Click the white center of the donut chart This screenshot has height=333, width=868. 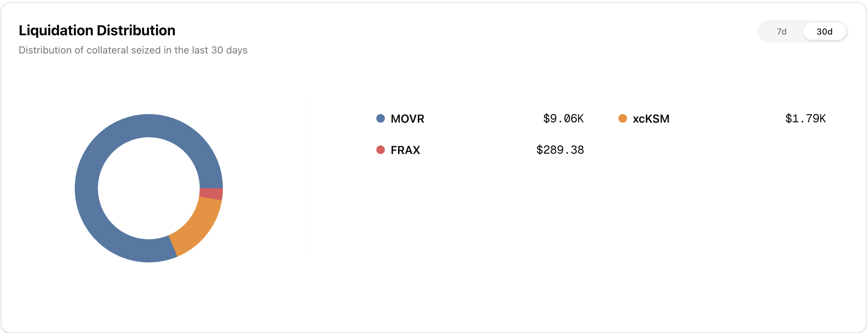(x=149, y=188)
